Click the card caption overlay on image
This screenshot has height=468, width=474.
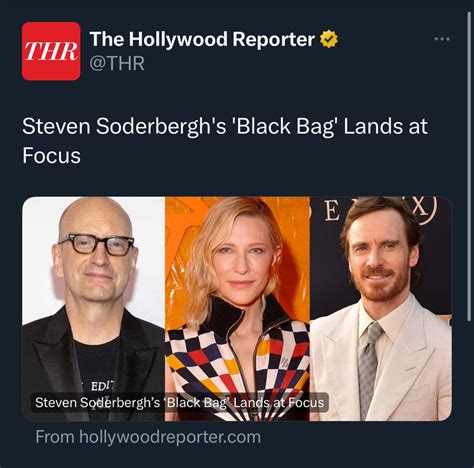coord(180,402)
